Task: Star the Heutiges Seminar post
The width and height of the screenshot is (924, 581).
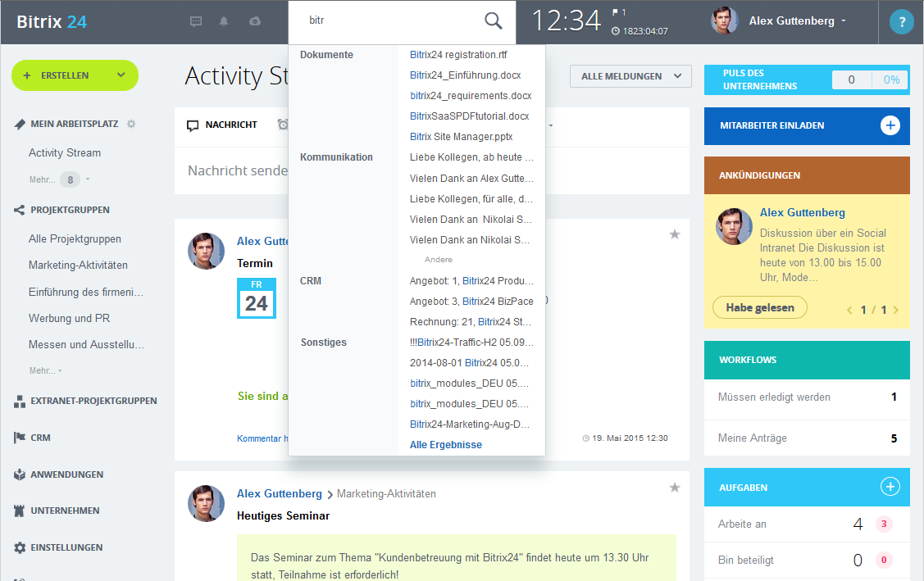Action: (675, 488)
